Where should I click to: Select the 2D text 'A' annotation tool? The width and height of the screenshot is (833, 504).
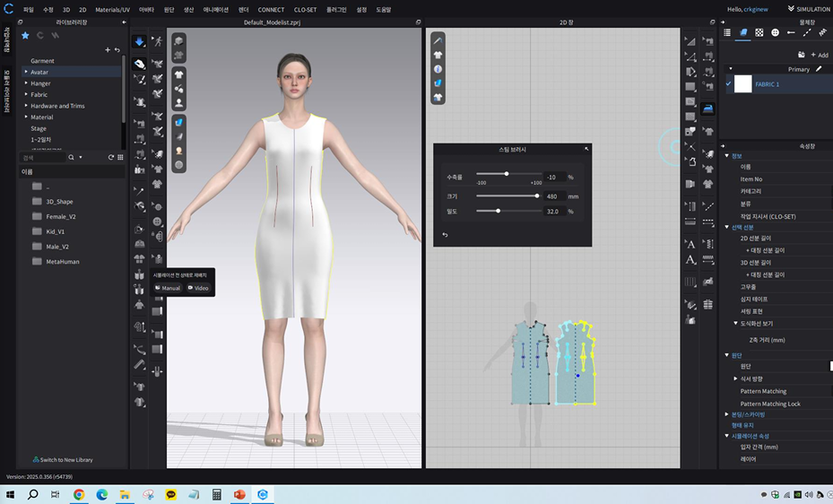pyautogui.click(x=690, y=244)
